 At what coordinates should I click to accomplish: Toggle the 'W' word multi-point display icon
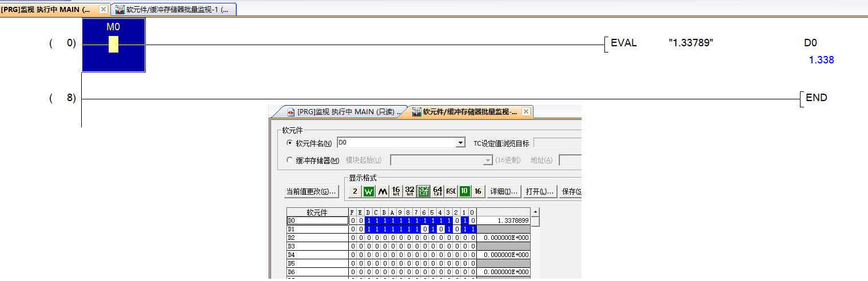pos(368,191)
